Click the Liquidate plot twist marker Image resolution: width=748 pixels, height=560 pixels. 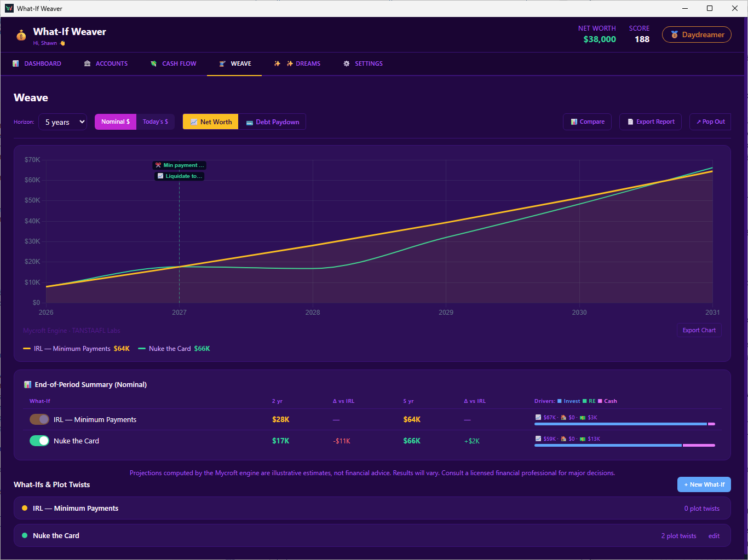click(x=180, y=176)
